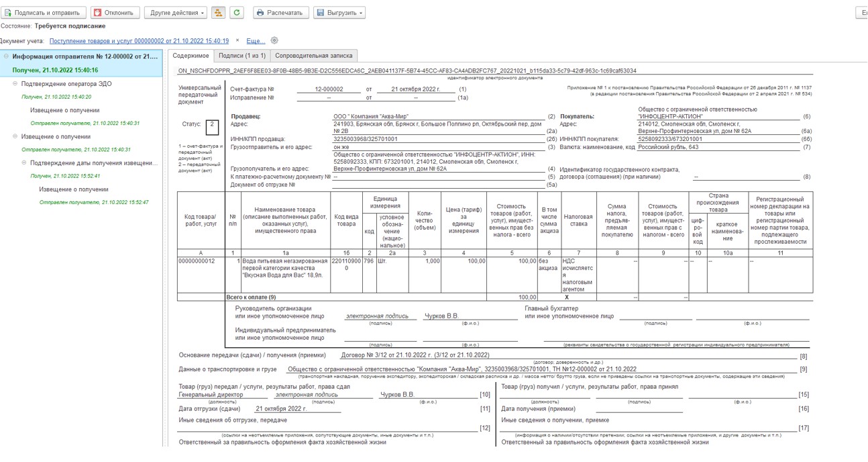
Task: Click the НДС исчисляется налоговым агентом cell
Action: [x=578, y=275]
